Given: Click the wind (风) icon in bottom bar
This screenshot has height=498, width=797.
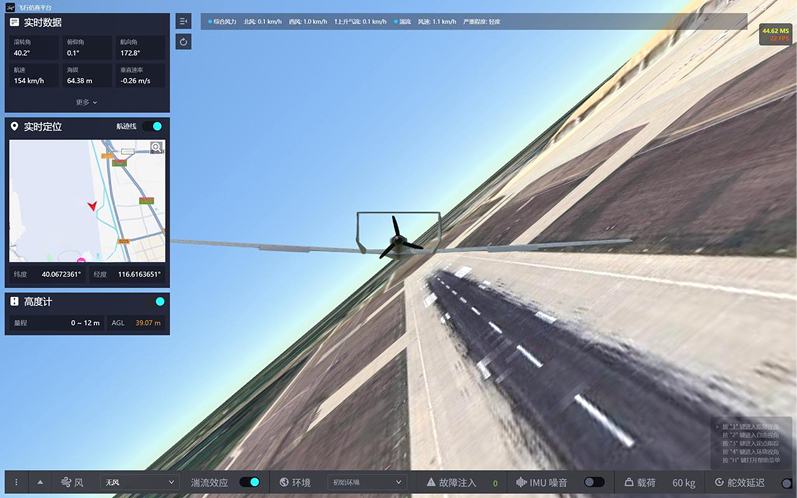Looking at the screenshot, I should tap(66, 482).
